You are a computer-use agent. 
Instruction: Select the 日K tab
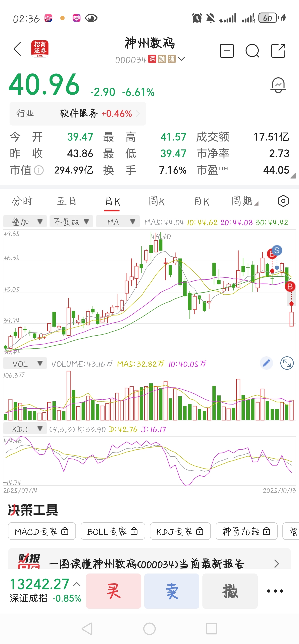click(x=112, y=201)
